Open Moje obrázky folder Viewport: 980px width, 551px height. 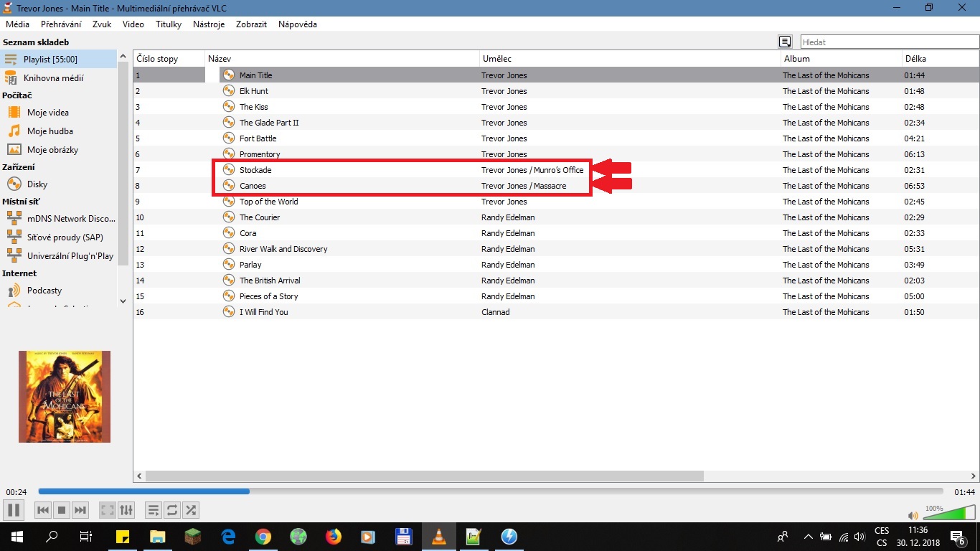(58, 150)
